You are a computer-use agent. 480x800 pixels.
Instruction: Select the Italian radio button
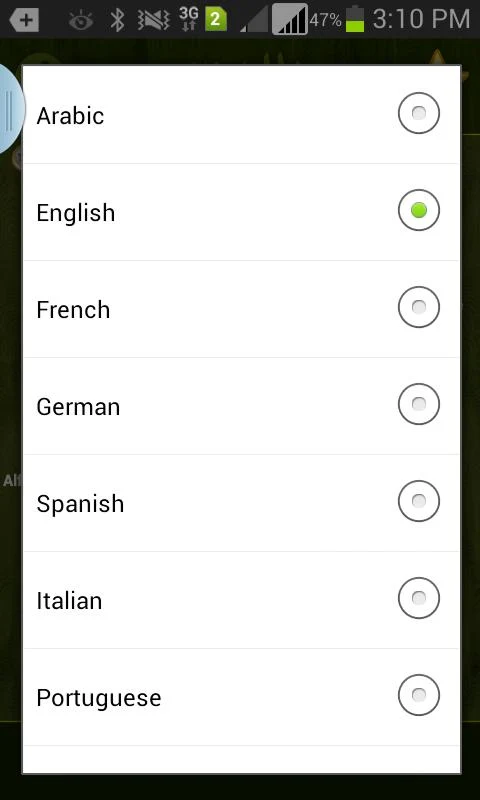pos(419,598)
